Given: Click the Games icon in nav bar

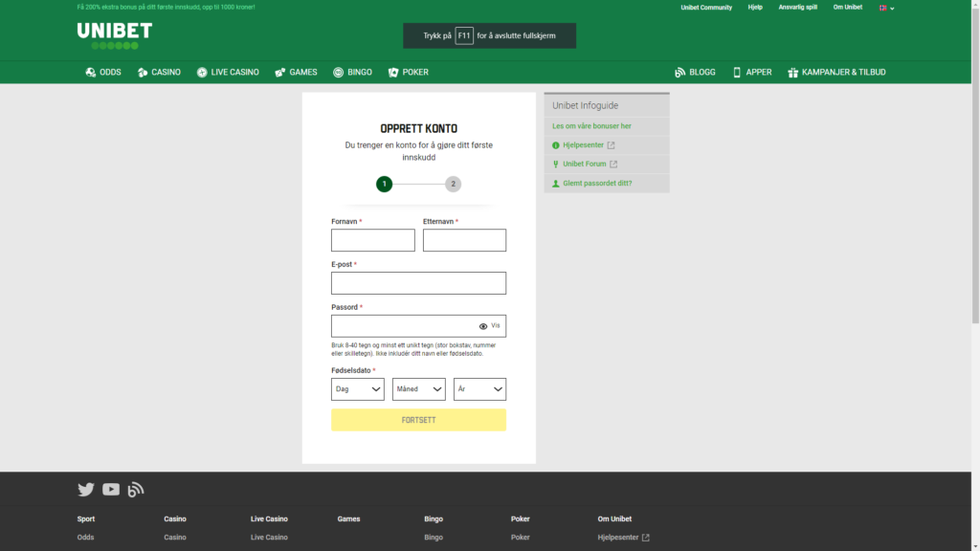Looking at the screenshot, I should point(280,73).
